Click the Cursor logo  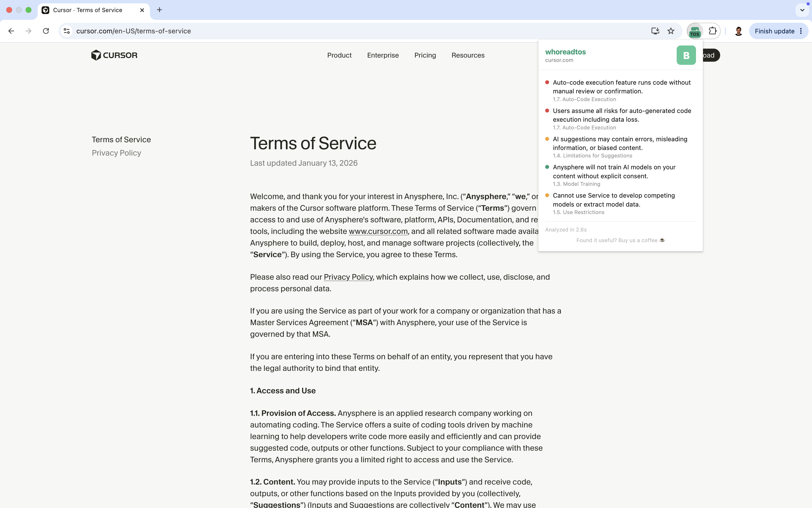tap(114, 55)
